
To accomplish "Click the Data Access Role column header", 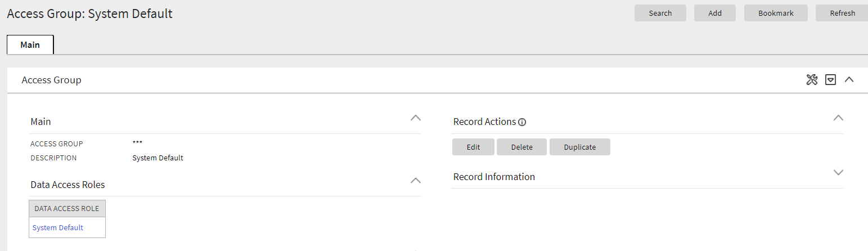I will (67, 208).
